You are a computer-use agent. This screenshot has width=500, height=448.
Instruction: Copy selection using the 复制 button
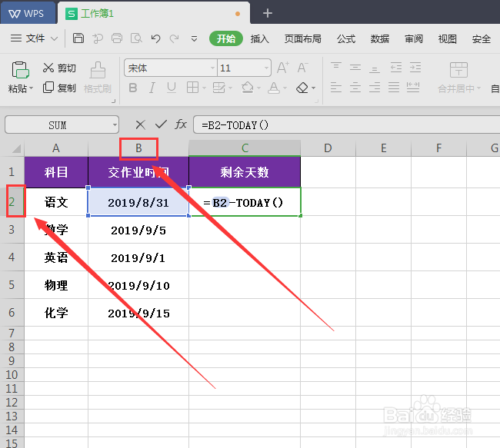pos(59,88)
